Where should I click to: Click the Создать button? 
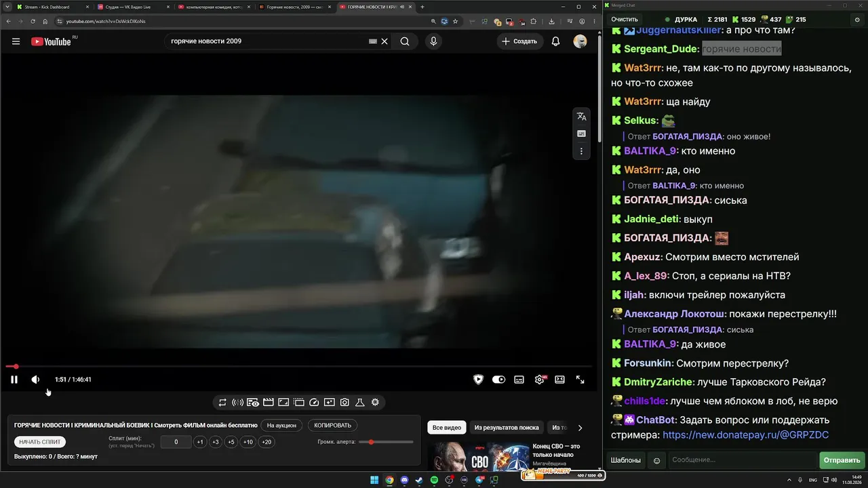click(519, 41)
